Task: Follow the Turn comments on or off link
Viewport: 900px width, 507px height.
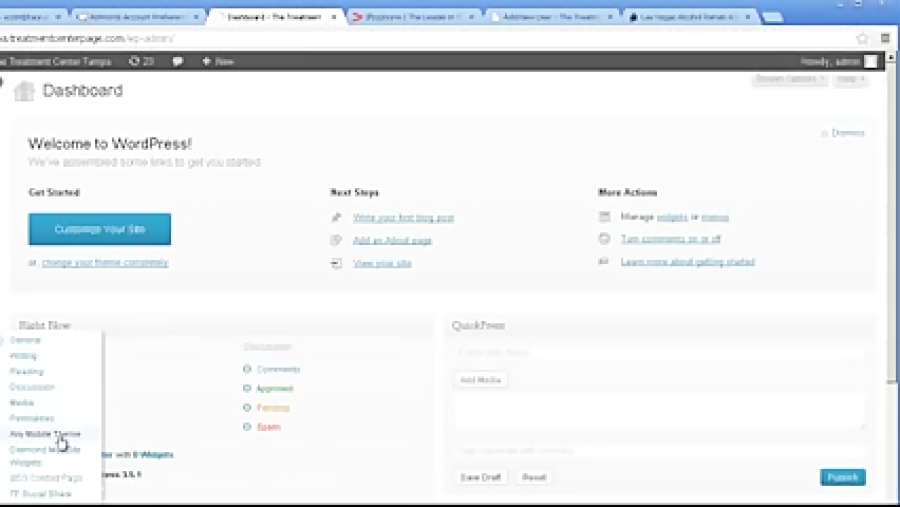Action: (670, 239)
